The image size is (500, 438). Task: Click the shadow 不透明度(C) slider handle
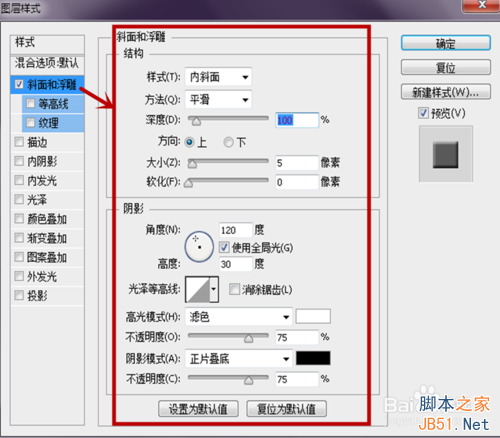248,380
